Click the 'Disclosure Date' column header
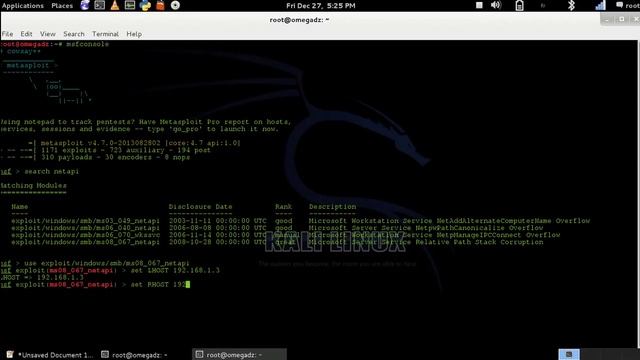 pyautogui.click(x=200, y=207)
